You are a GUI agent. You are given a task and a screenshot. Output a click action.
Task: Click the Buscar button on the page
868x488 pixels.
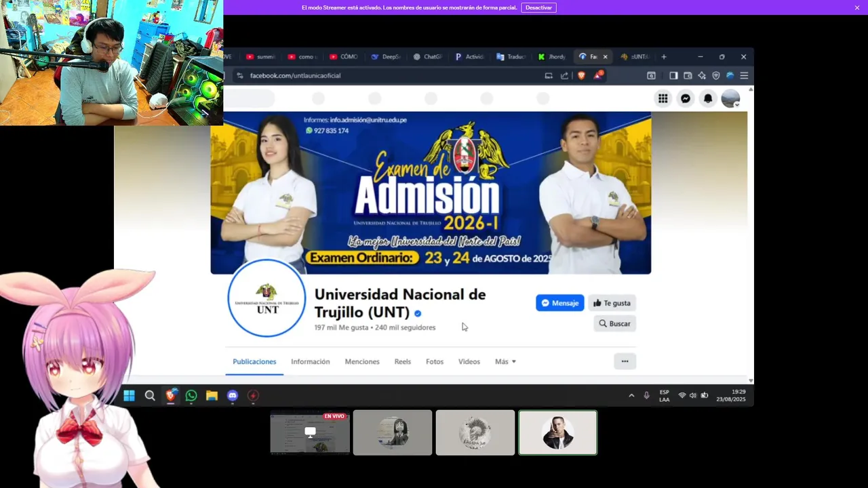[614, 324]
